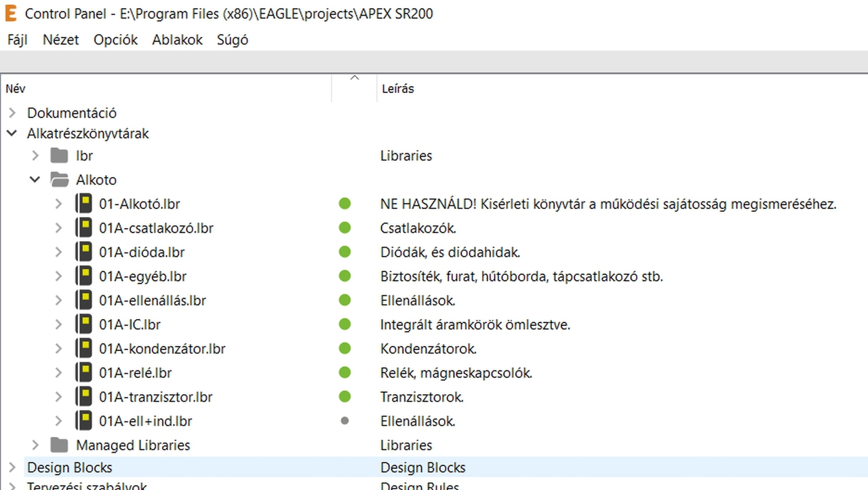Click the 'Relék, mágneskapcsolók.' description

click(456, 373)
